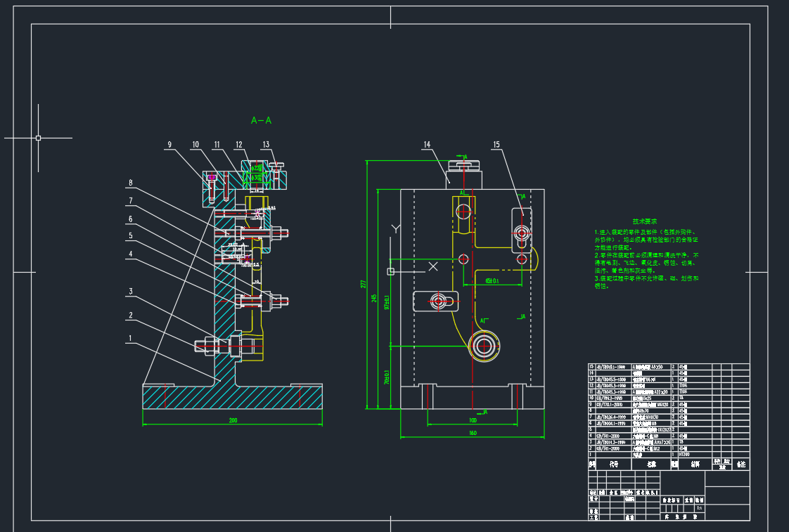The image size is (789, 532).
Task: Click the 备注 header cell in parts list
Action: (x=741, y=464)
